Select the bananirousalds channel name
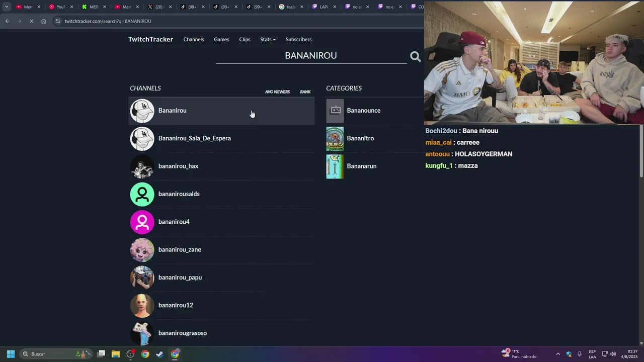This screenshot has height=362, width=644. [179, 194]
